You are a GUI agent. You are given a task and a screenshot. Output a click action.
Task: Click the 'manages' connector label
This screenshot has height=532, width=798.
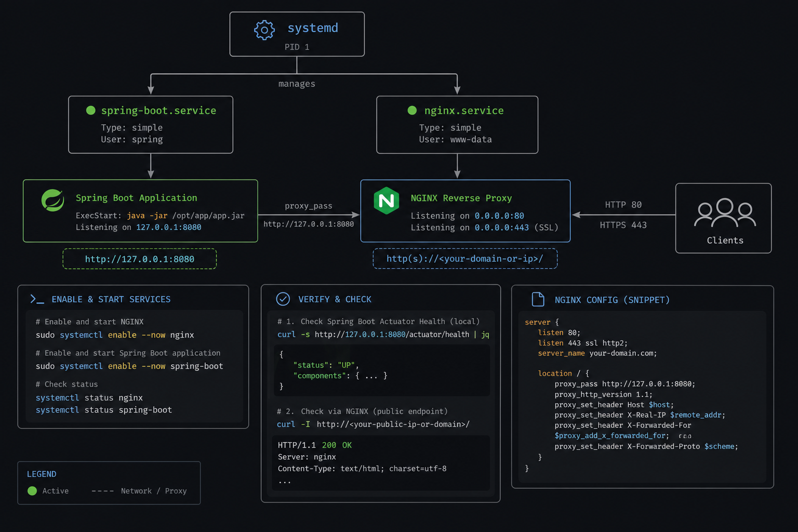pyautogui.click(x=297, y=84)
